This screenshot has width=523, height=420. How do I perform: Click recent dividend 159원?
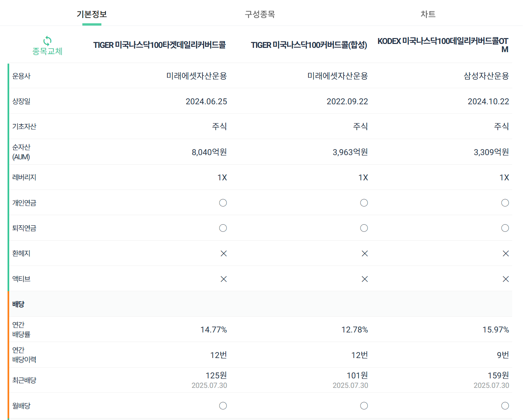coord(498,375)
